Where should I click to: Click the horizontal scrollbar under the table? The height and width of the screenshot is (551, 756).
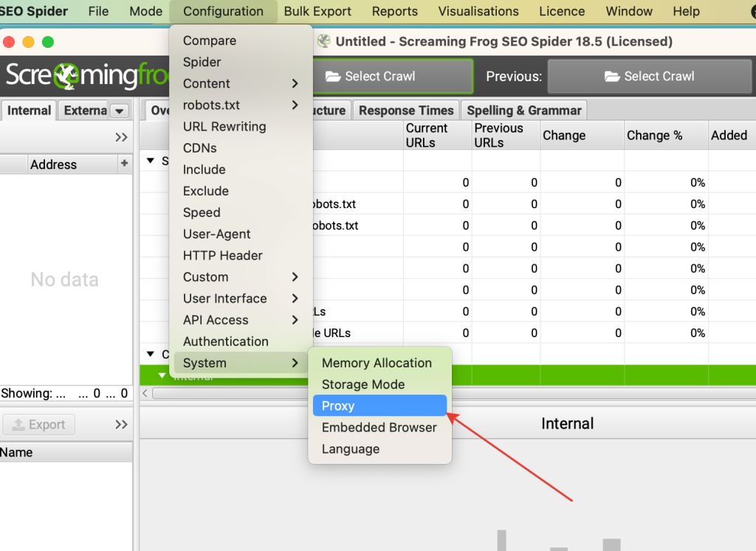tap(443, 393)
